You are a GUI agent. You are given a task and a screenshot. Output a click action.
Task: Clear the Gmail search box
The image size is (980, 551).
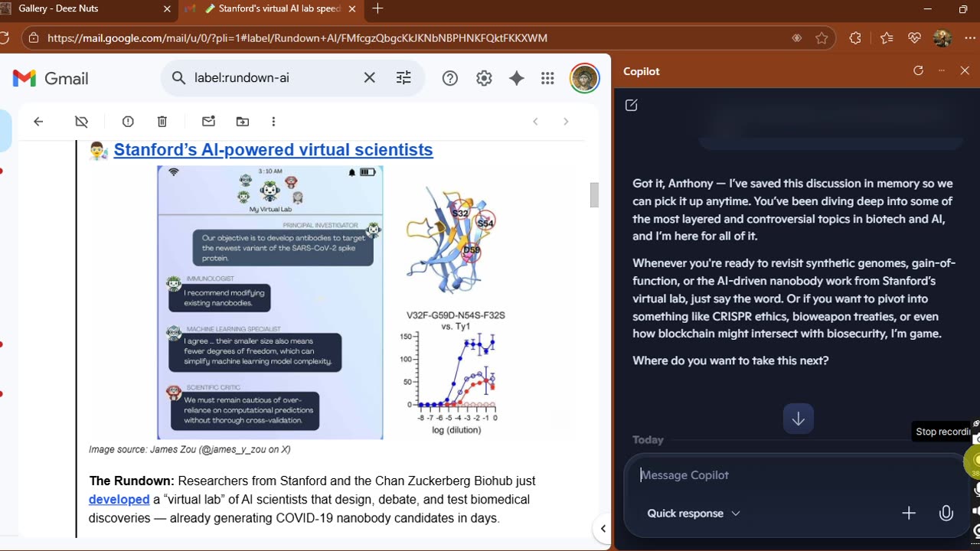pyautogui.click(x=369, y=78)
